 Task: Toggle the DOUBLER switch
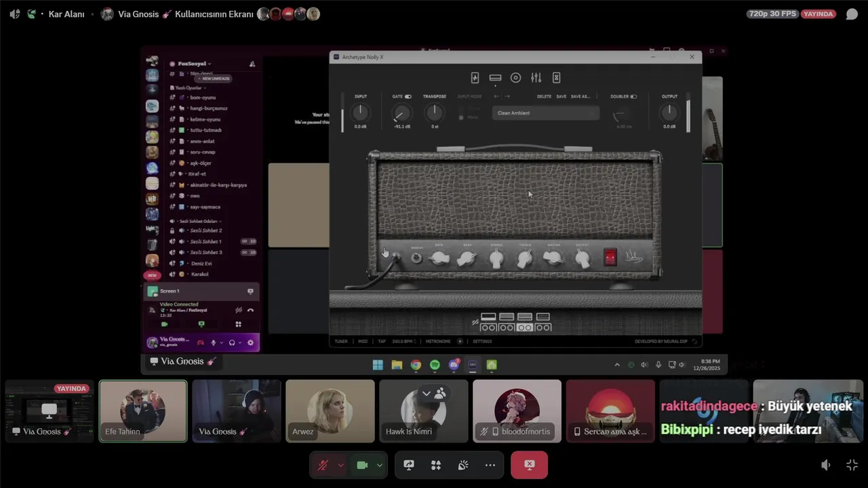click(633, 97)
